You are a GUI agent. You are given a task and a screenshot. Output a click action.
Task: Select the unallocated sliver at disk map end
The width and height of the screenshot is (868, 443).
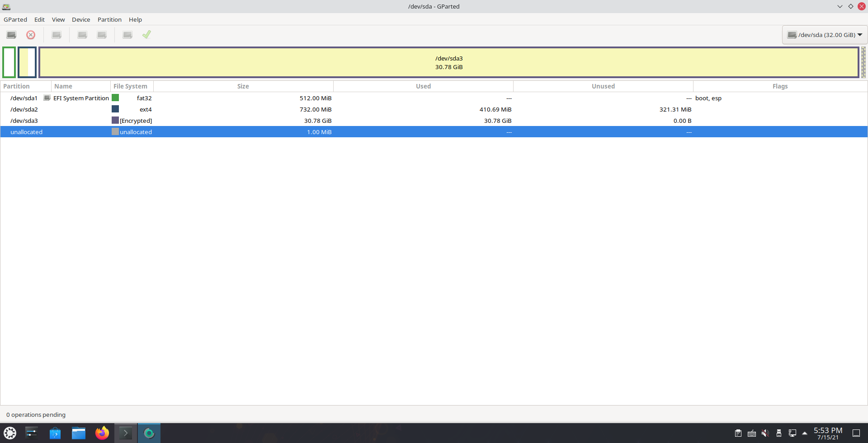[863, 62]
